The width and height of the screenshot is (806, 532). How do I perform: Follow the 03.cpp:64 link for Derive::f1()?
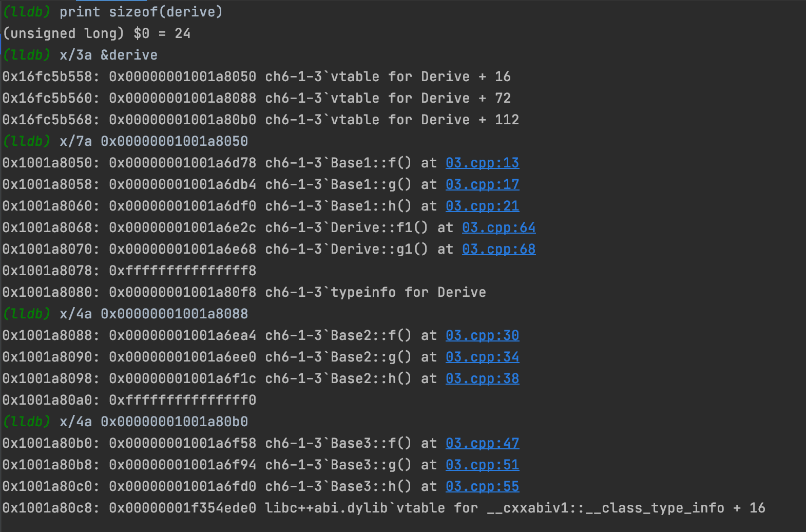click(x=498, y=227)
